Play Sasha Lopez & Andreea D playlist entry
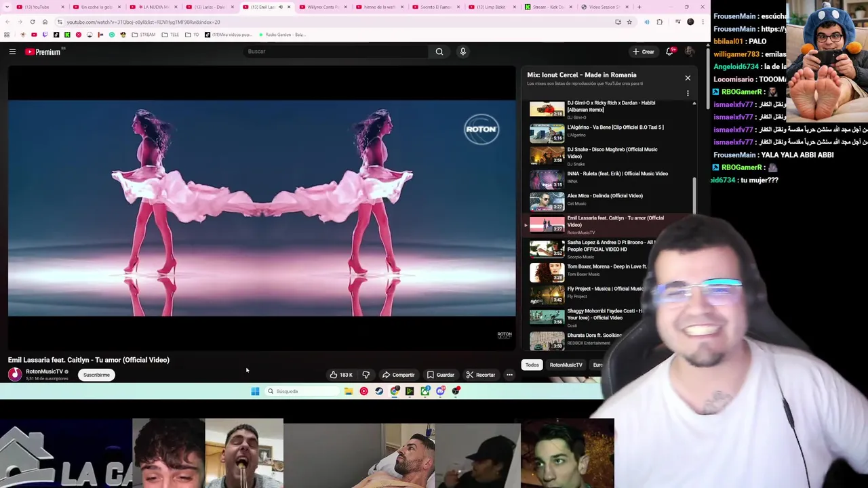 pos(590,248)
